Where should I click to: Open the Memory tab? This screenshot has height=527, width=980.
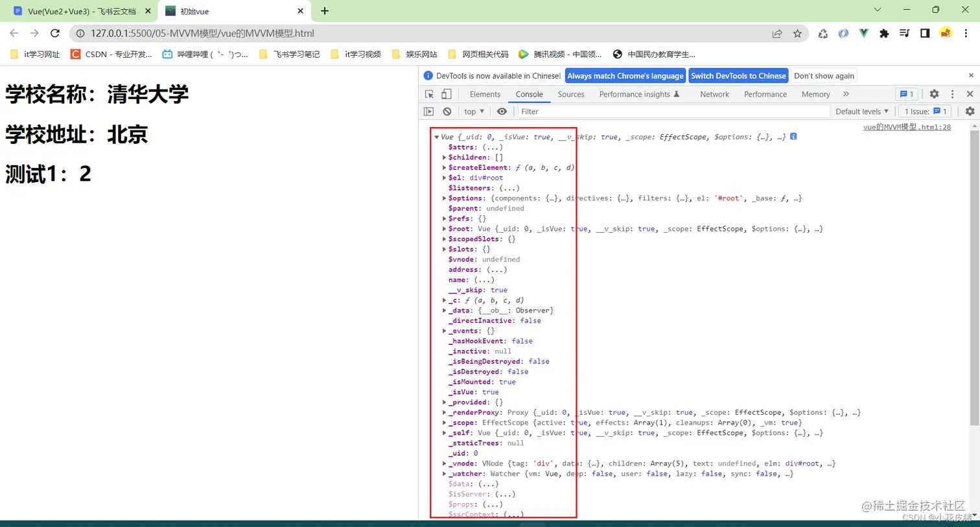[815, 94]
